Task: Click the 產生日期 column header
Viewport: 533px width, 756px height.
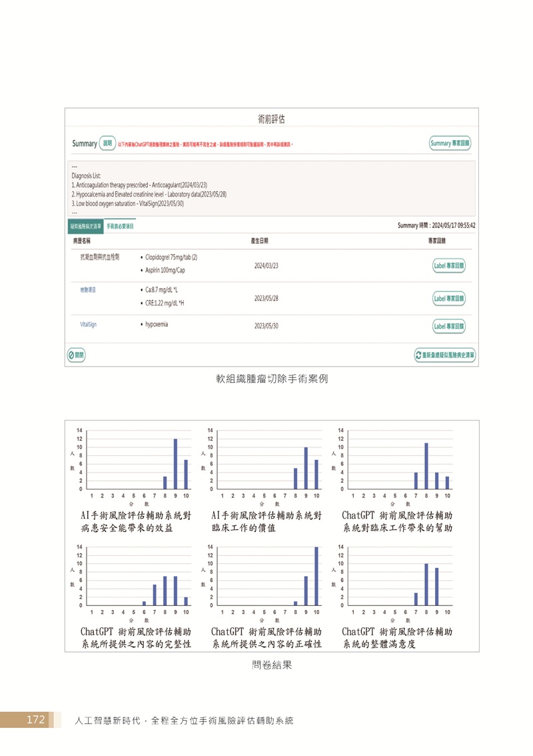Action: 259,241
